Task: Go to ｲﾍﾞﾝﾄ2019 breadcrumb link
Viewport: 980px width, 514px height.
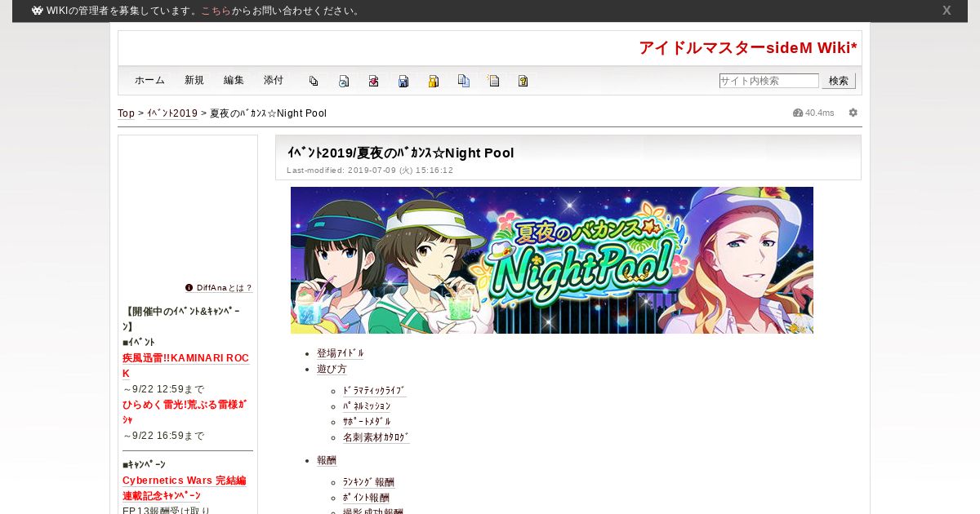Action: click(x=172, y=113)
